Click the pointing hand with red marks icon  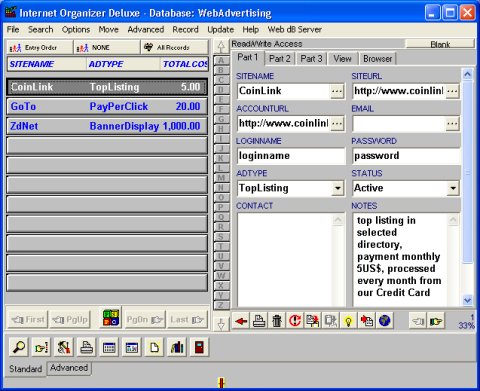pyautogui.click(x=41, y=348)
